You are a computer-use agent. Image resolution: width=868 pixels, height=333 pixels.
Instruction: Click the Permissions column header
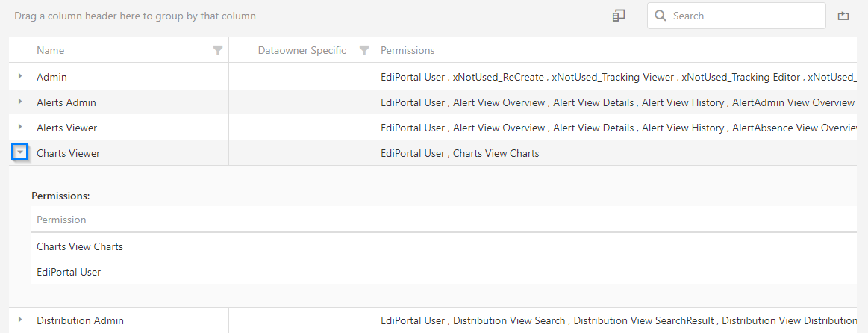[x=408, y=50]
